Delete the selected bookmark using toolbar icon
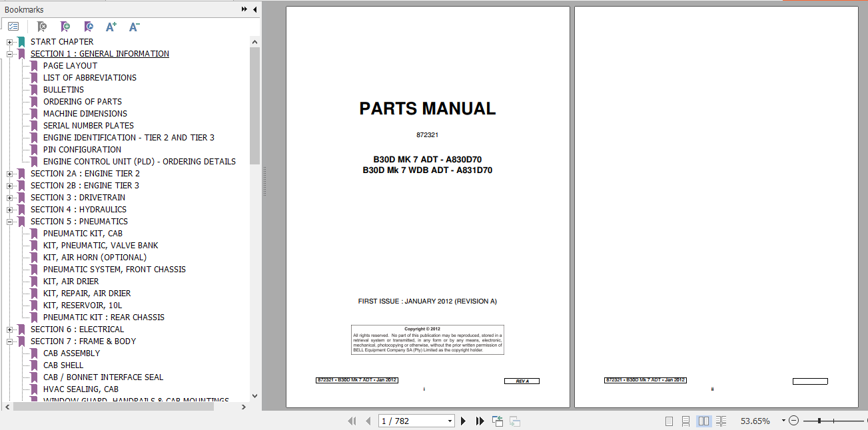The width and height of the screenshot is (868, 430). [x=41, y=26]
